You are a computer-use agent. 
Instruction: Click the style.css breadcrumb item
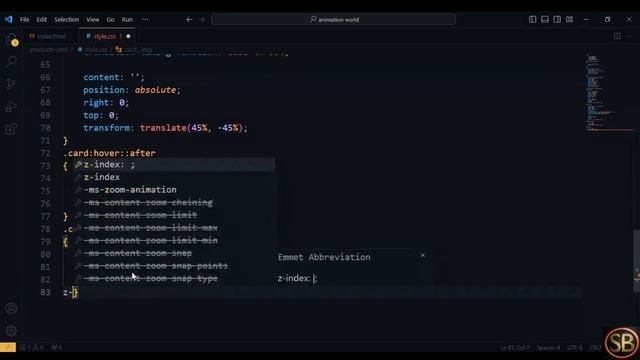coord(93,49)
